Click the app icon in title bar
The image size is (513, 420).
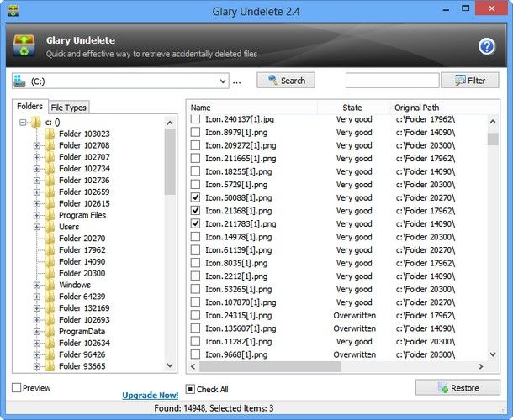pyautogui.click(x=13, y=10)
